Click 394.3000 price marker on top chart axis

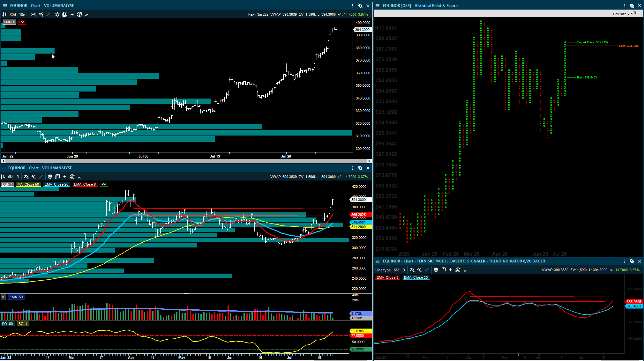(363, 30)
